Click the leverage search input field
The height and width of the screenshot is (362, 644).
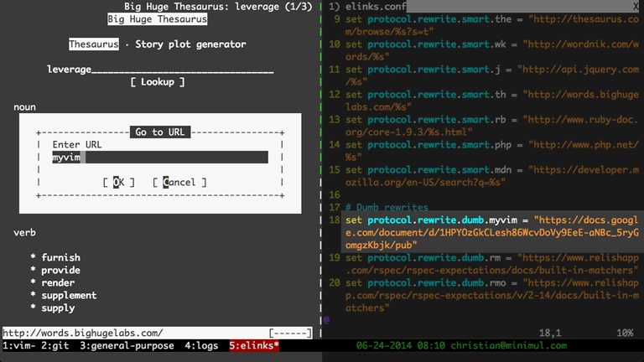(x=160, y=70)
